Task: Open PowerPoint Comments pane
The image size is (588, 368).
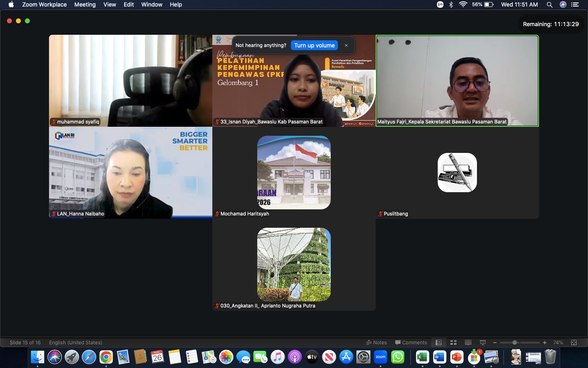Action: pos(411,343)
